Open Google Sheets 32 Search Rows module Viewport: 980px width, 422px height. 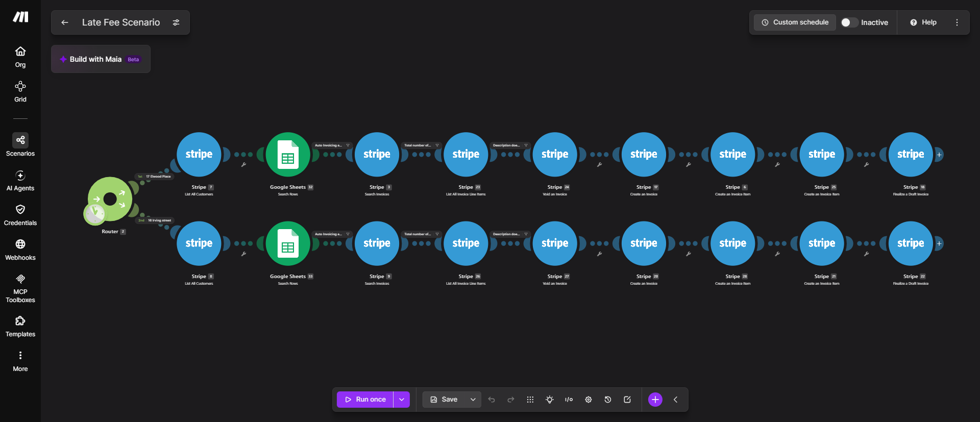pos(288,155)
